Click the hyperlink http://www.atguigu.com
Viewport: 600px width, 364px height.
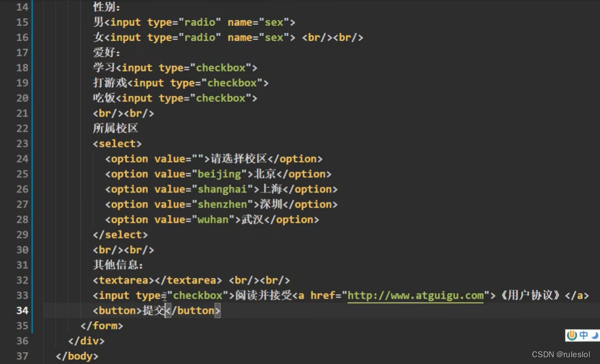tap(416, 295)
